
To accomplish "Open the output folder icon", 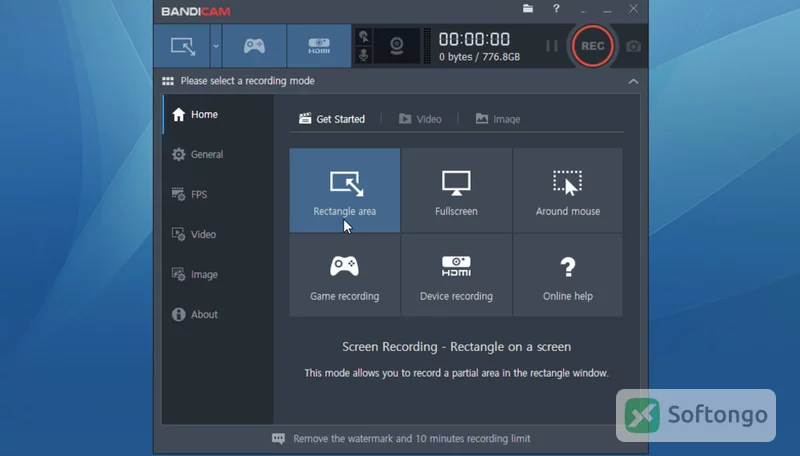I will (x=528, y=9).
